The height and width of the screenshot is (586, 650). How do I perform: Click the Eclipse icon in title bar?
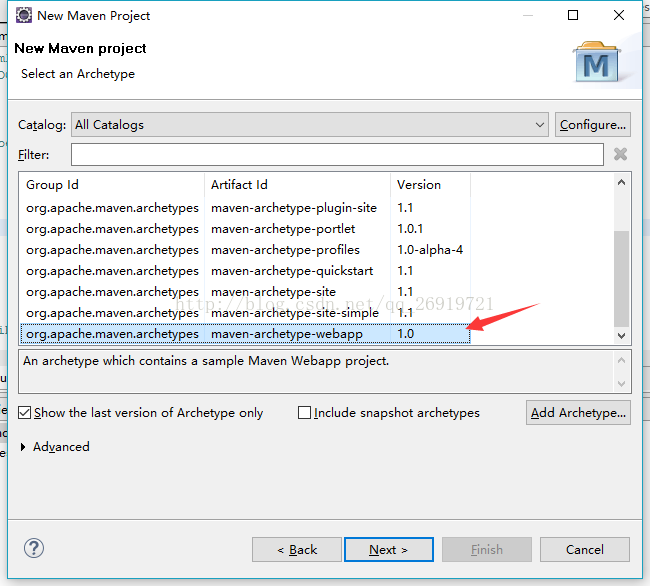24,15
